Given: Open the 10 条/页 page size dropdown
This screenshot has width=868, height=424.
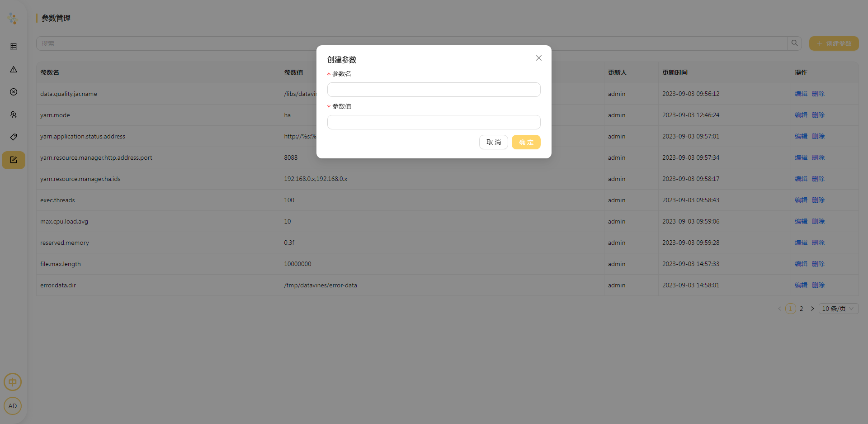Looking at the screenshot, I should tap(839, 309).
